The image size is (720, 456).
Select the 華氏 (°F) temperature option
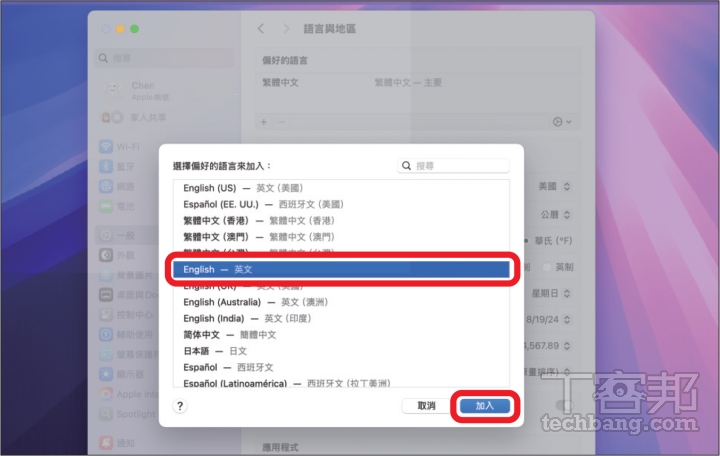coord(548,241)
